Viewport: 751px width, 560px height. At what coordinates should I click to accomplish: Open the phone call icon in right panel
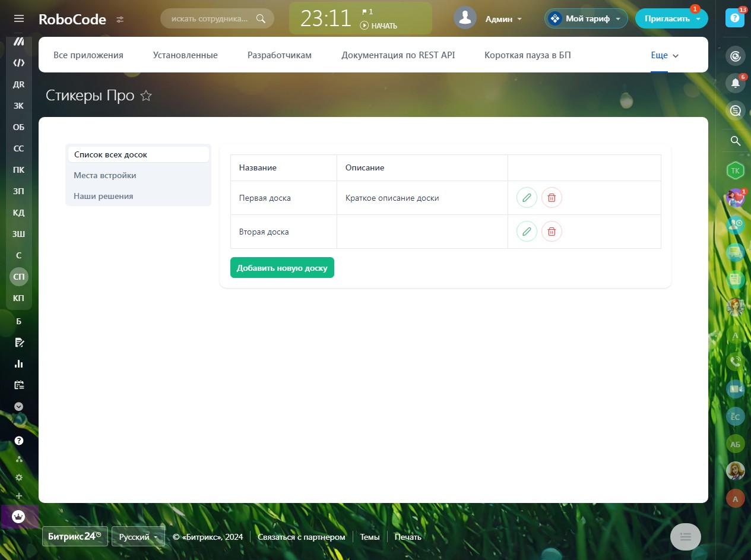(x=736, y=361)
